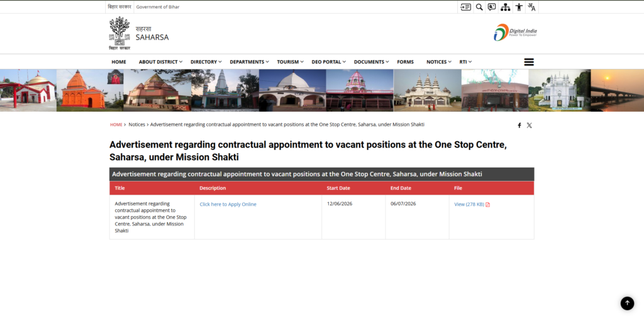Expand the DOCUMENTS menu
This screenshot has height=319, width=644.
pos(371,62)
